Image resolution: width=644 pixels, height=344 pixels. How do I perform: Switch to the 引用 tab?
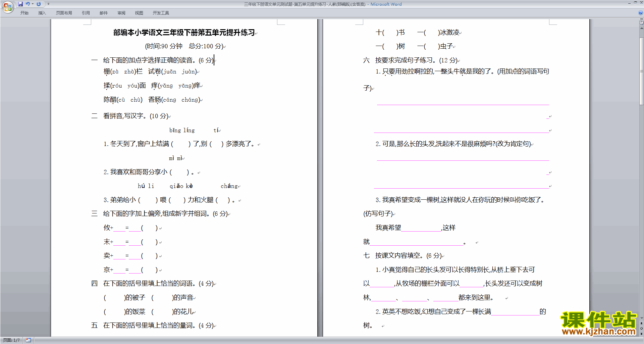click(x=86, y=13)
